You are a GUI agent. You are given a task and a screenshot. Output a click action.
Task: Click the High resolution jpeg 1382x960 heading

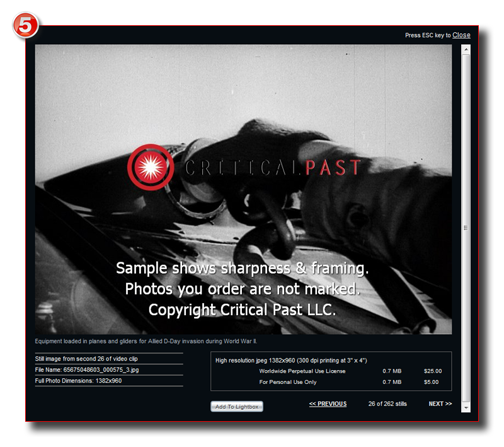click(291, 361)
